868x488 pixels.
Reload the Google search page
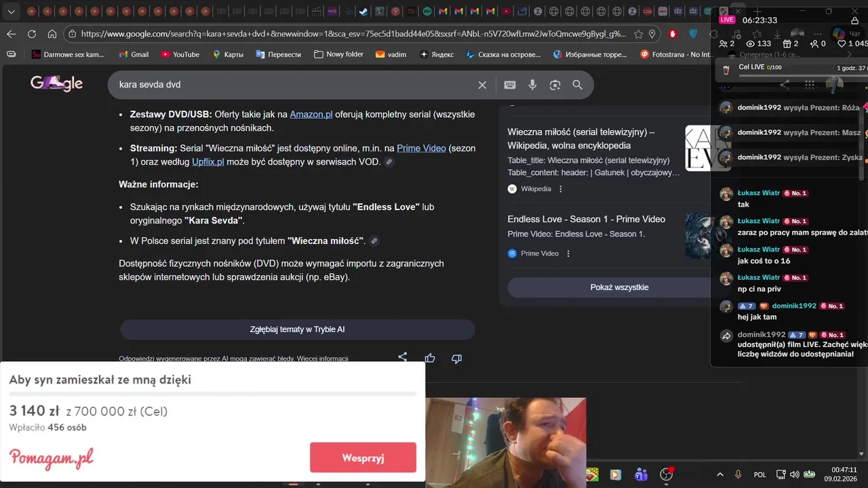click(x=32, y=34)
